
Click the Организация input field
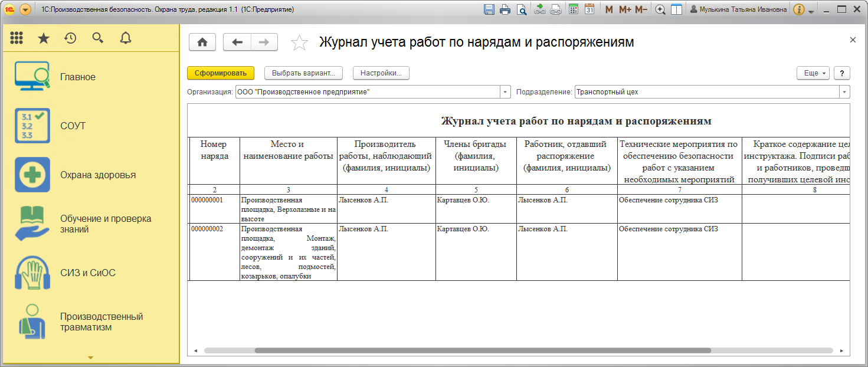pos(367,92)
